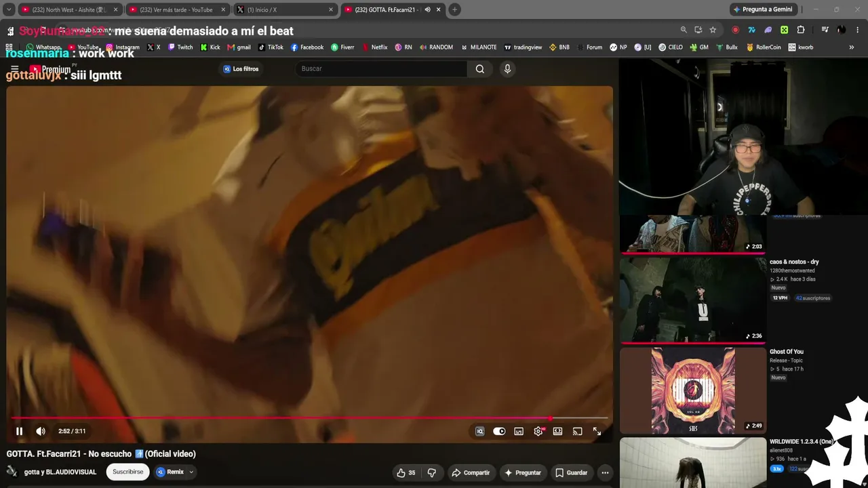
Task: Open the gmail bookmark
Action: pos(239,47)
